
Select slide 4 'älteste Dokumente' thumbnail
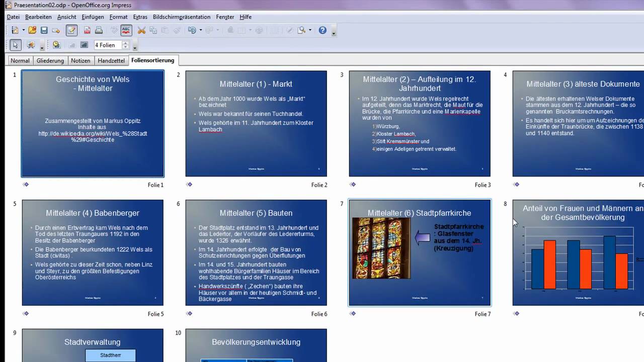click(578, 124)
